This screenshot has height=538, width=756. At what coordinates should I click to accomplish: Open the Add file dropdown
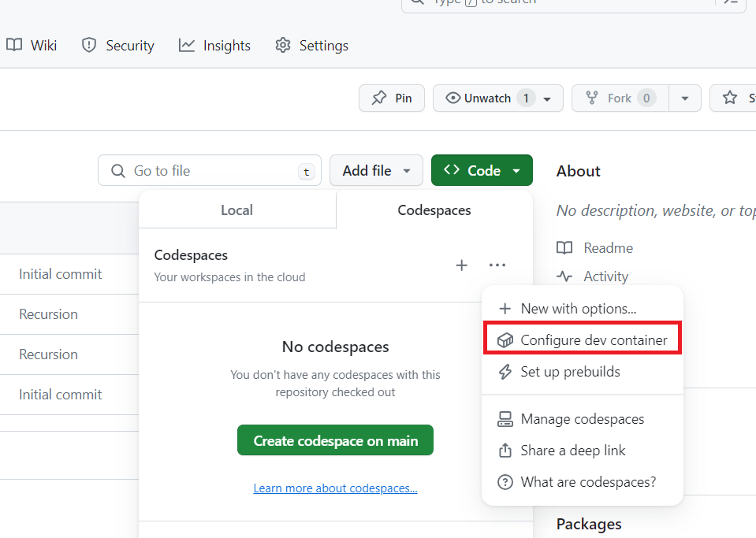(376, 170)
